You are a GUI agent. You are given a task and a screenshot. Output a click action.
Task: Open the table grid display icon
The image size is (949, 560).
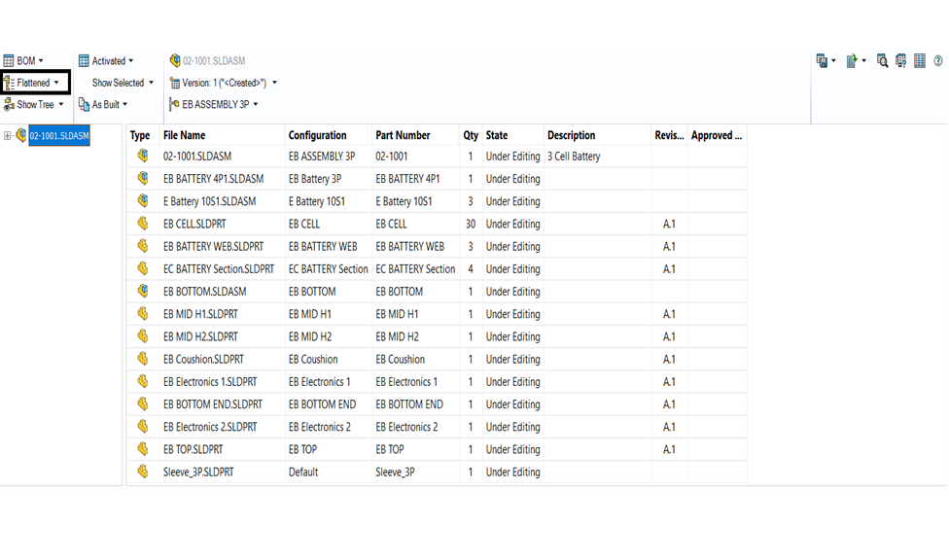(x=919, y=60)
